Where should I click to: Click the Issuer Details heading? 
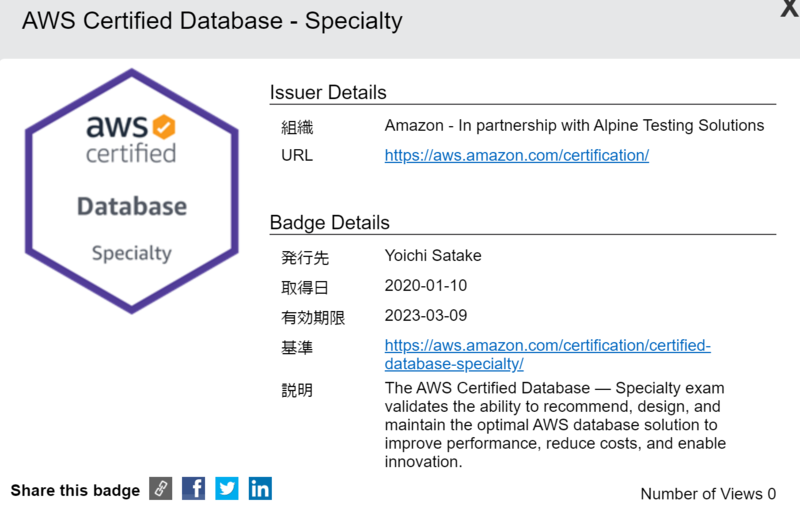point(328,92)
